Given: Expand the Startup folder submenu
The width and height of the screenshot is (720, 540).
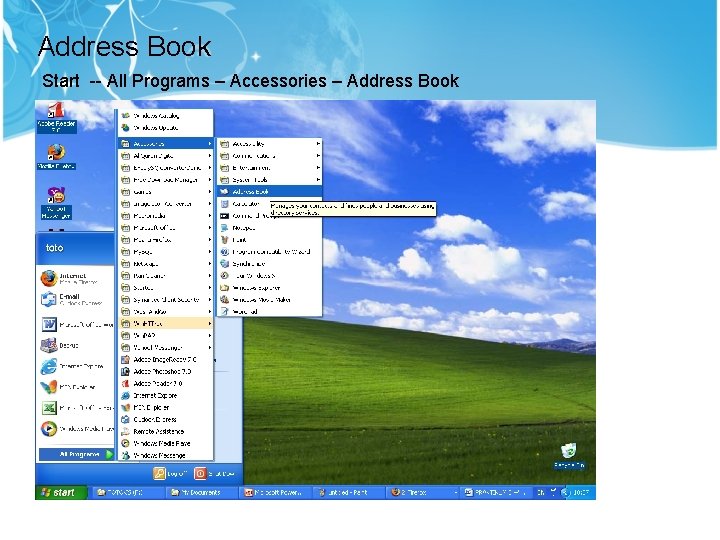Looking at the screenshot, I should click(x=165, y=288).
